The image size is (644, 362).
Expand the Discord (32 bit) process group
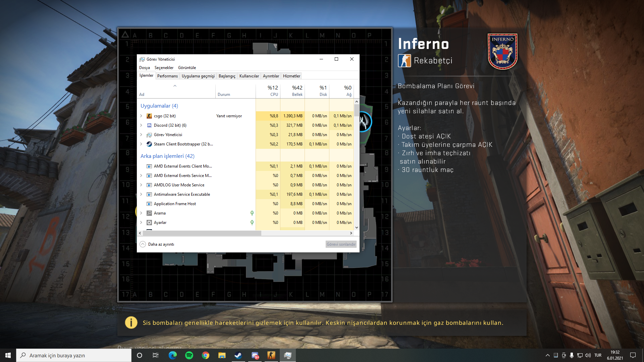coord(141,125)
